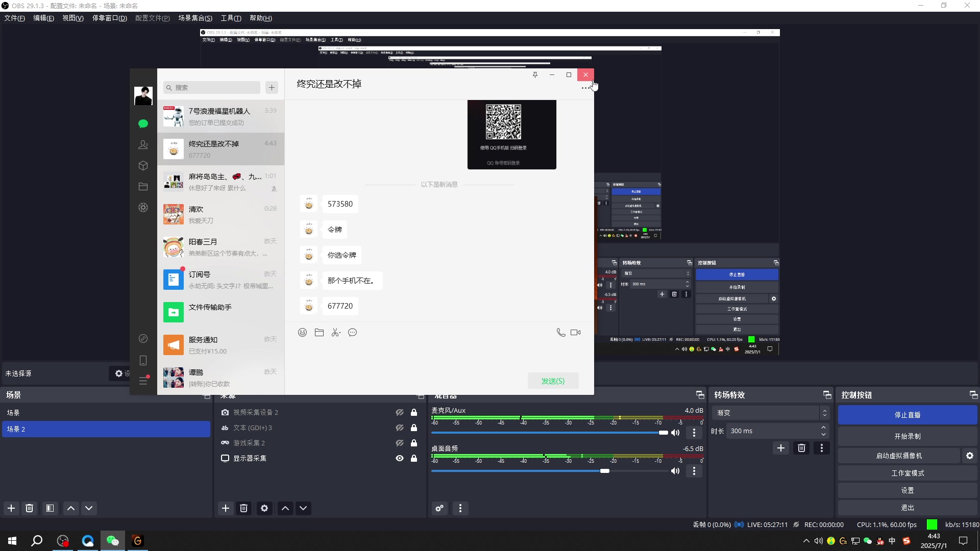The image size is (980, 551).
Task: Pop out the audio mixer dock
Action: (x=700, y=395)
